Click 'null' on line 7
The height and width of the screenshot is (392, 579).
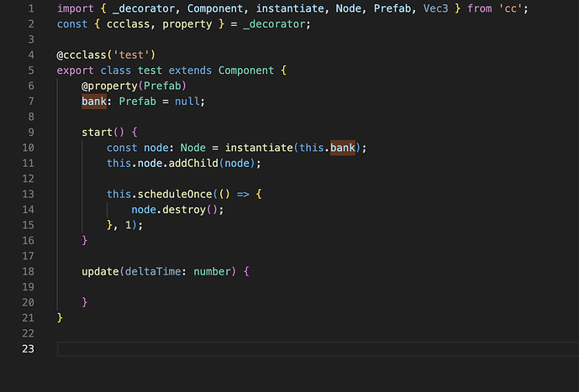click(187, 102)
